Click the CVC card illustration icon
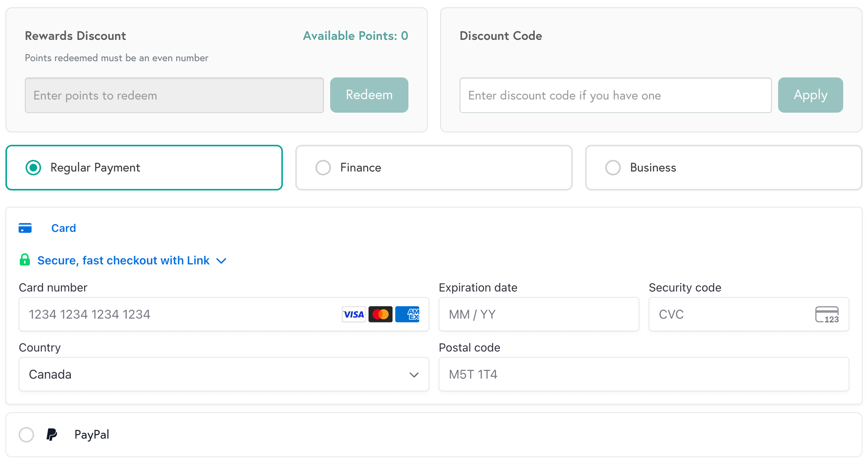This screenshot has height=463, width=868. (827, 314)
